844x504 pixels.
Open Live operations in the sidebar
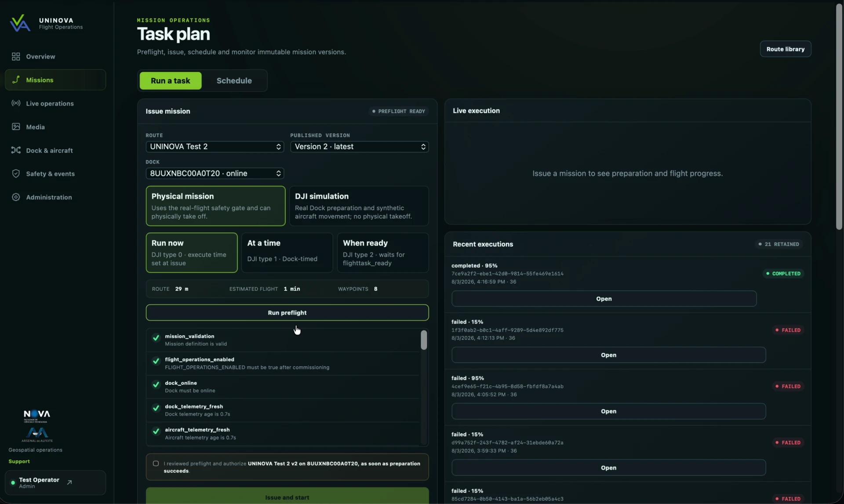(x=55, y=103)
